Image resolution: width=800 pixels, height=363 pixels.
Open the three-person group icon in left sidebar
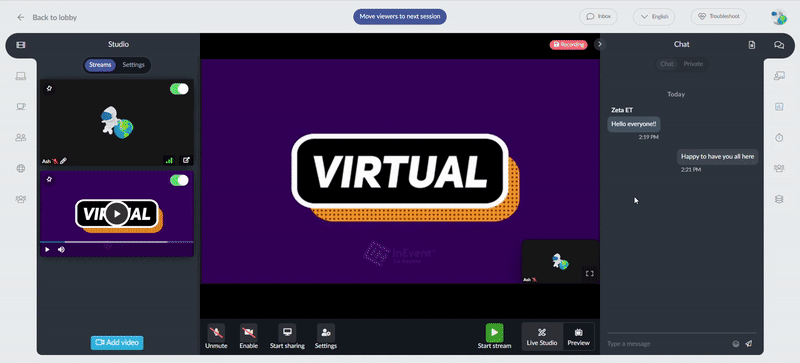pos(20,199)
